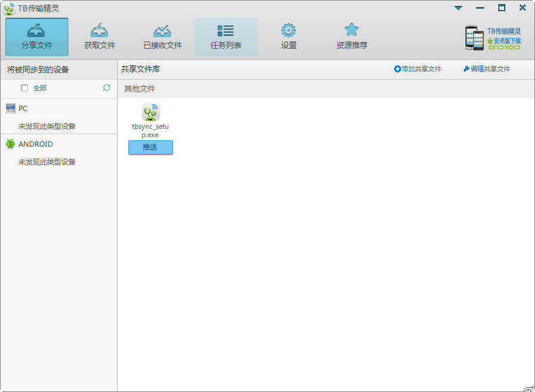Image resolution: width=535 pixels, height=392 pixels.
Task: Click 添加共享文件 add shared file
Action: click(x=418, y=69)
